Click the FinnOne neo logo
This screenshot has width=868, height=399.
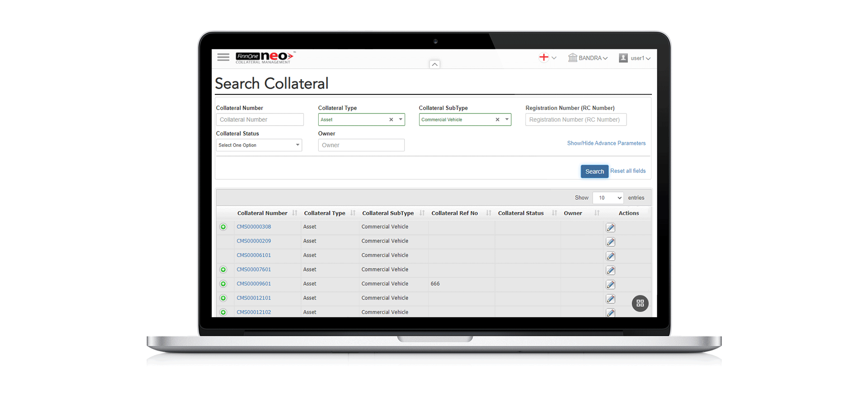[x=264, y=57]
